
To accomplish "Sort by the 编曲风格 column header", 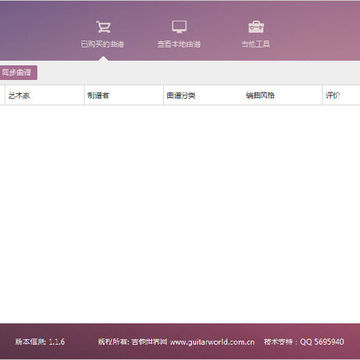I will tap(282, 95).
